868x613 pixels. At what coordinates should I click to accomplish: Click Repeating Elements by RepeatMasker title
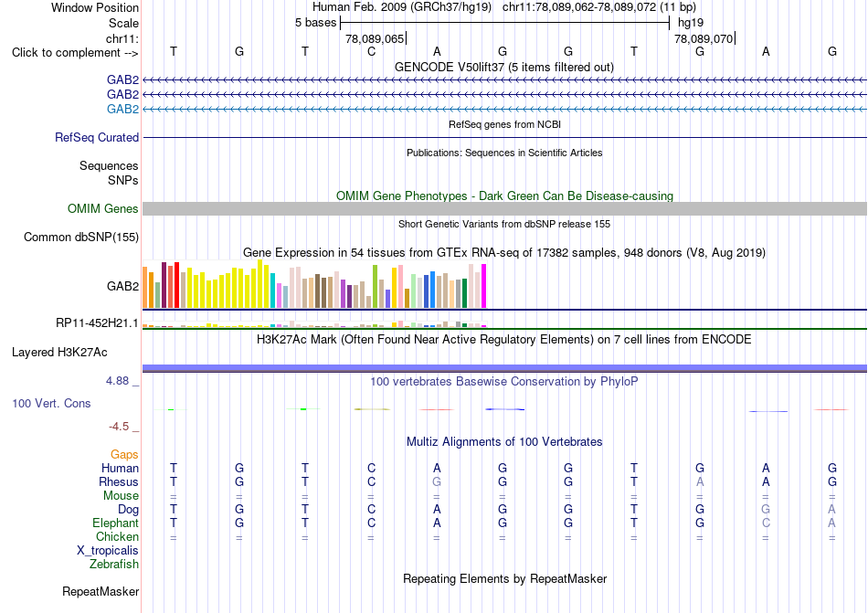pos(504,578)
